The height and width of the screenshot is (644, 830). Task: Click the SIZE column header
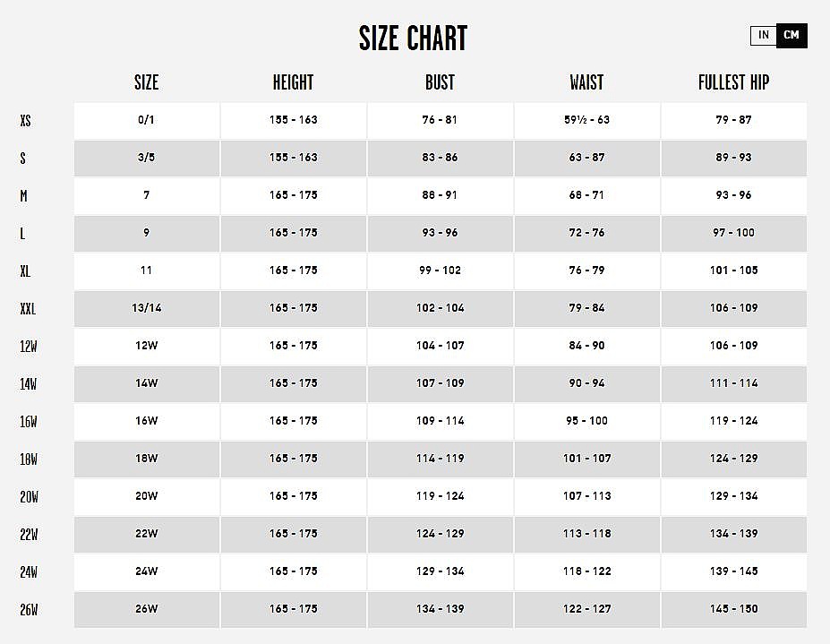[147, 82]
